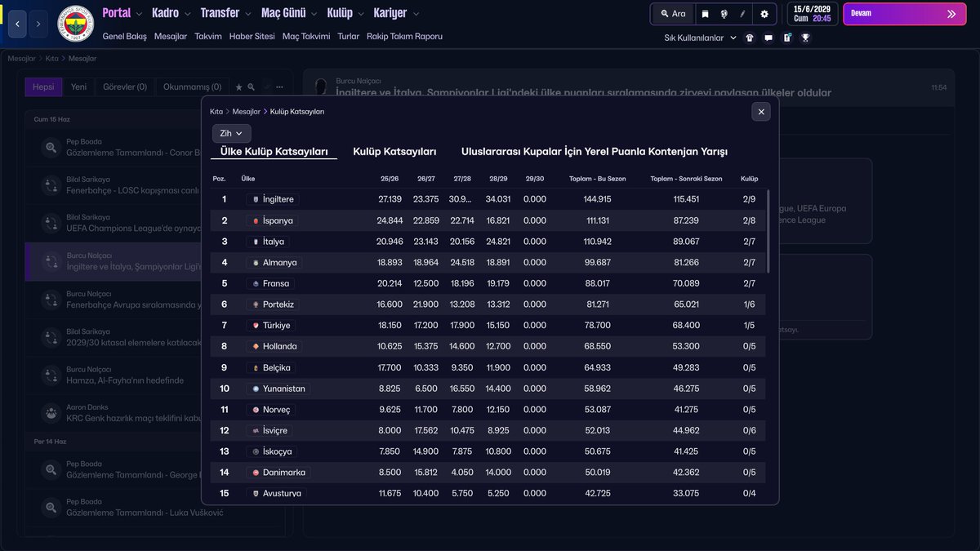The width and height of the screenshot is (980, 551).
Task: Open the bookmark icon in top toolbar
Action: coord(705,14)
